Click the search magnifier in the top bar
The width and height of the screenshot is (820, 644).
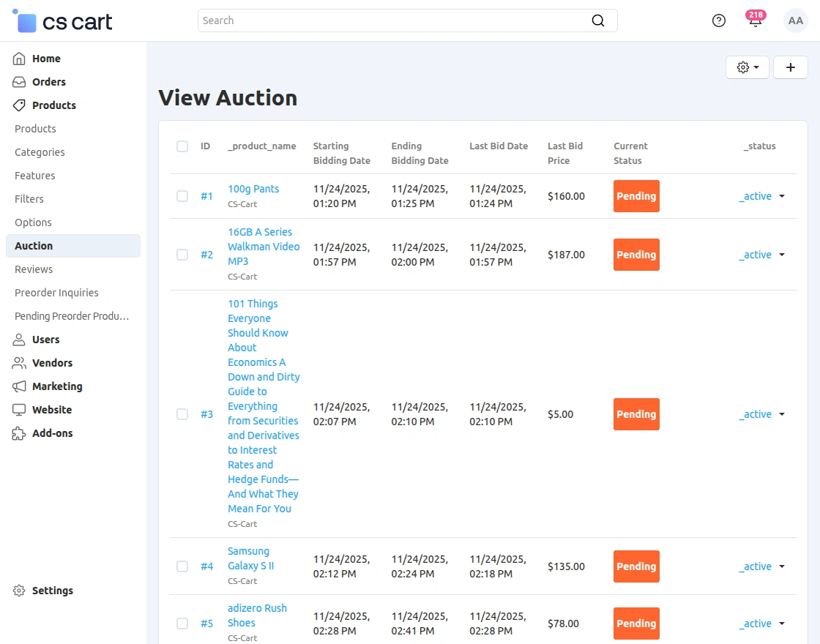598,20
